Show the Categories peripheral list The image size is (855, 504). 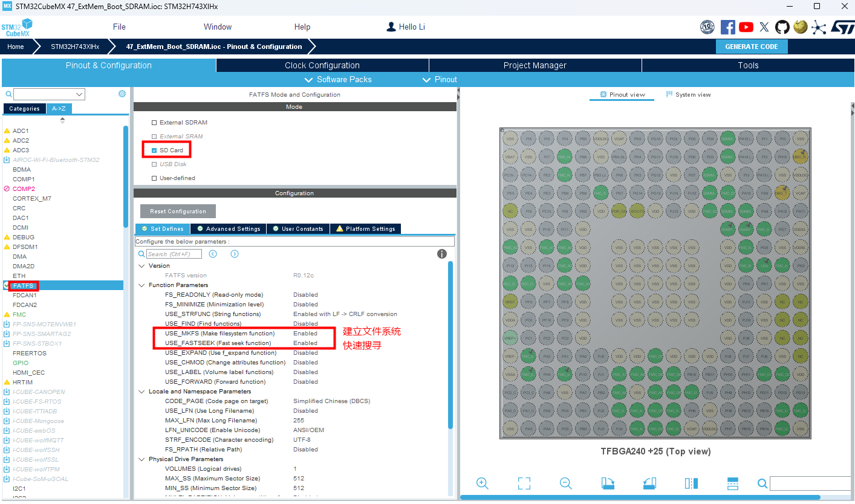(25, 109)
